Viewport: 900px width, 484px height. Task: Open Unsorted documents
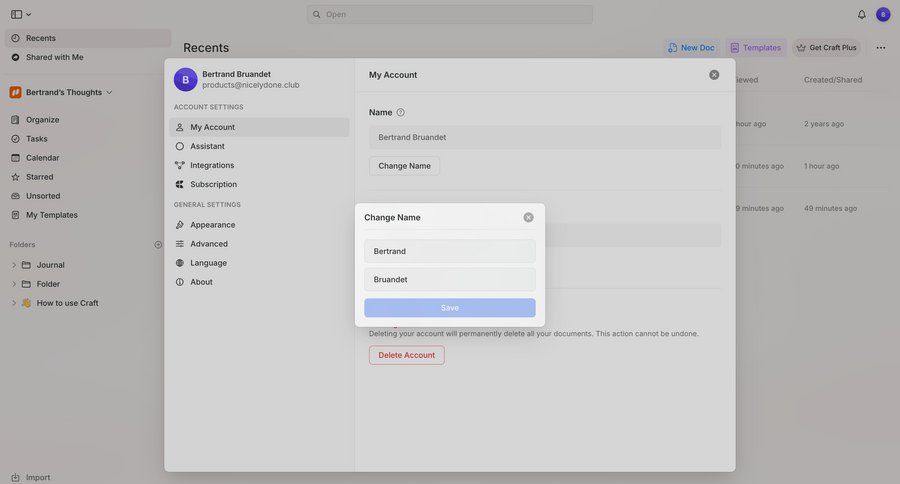coord(43,196)
